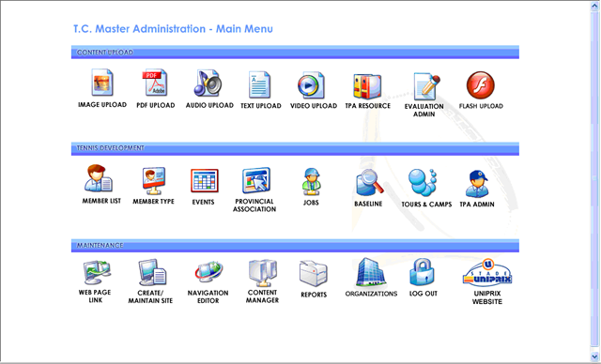601x364 pixels.
Task: Open Tours & Camps bubbles icon
Action: coord(423,182)
